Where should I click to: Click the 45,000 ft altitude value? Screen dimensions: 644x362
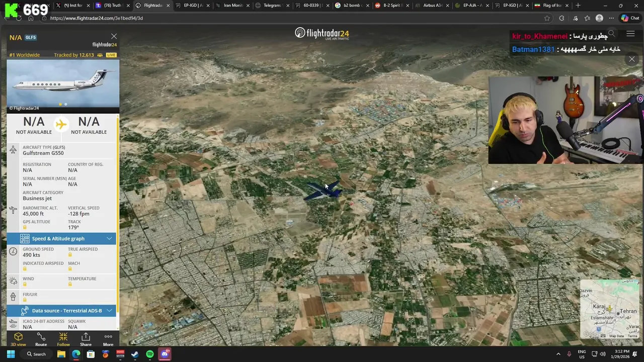(33, 214)
